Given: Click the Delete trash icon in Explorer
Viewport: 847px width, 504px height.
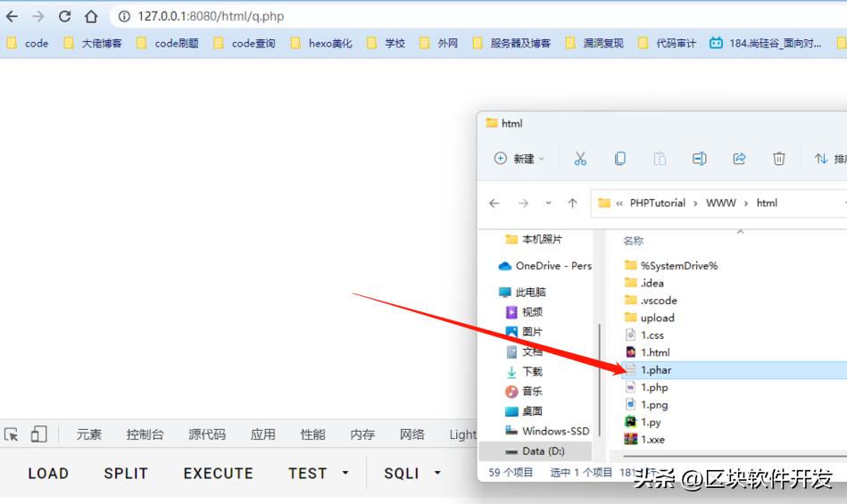Looking at the screenshot, I should click(x=779, y=159).
